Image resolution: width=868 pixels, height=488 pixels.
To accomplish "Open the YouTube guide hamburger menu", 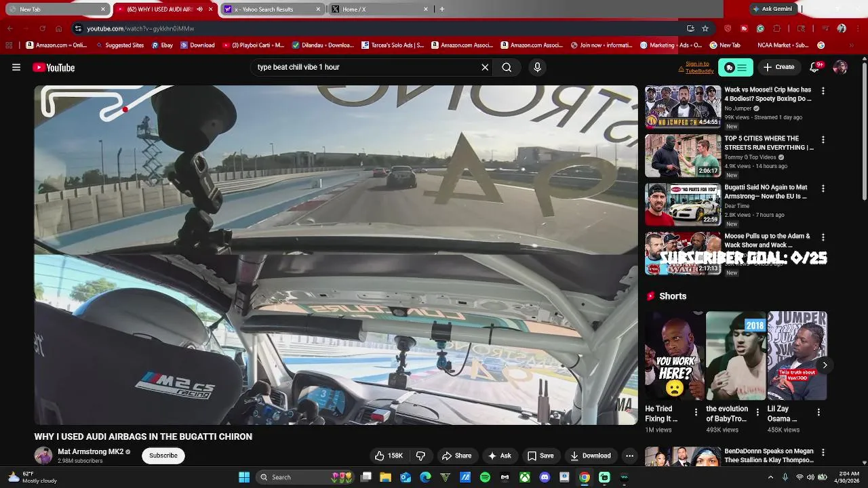I will click(16, 67).
